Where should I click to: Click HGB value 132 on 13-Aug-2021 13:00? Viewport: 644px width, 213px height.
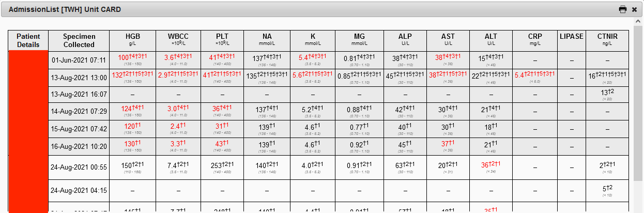click(x=133, y=75)
